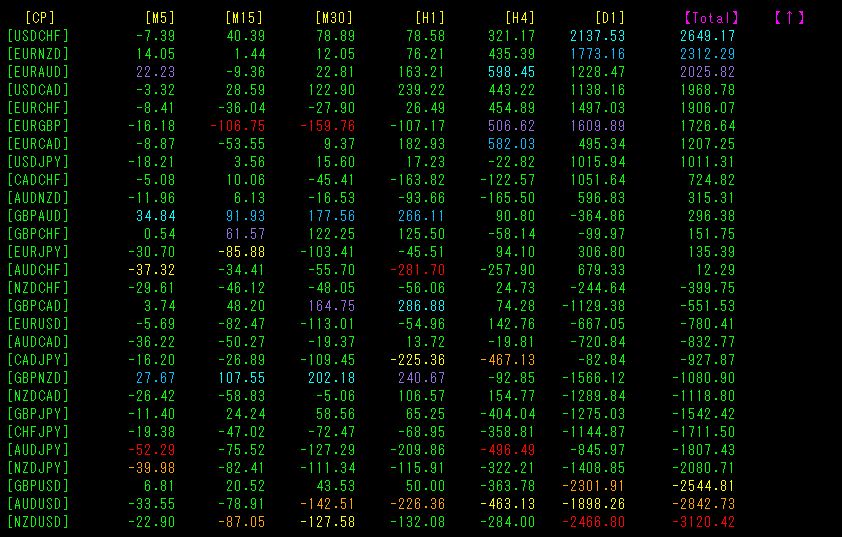Select the [EURJPY] pair label
Screen dimensions: 842x537
pyautogui.click(x=38, y=252)
